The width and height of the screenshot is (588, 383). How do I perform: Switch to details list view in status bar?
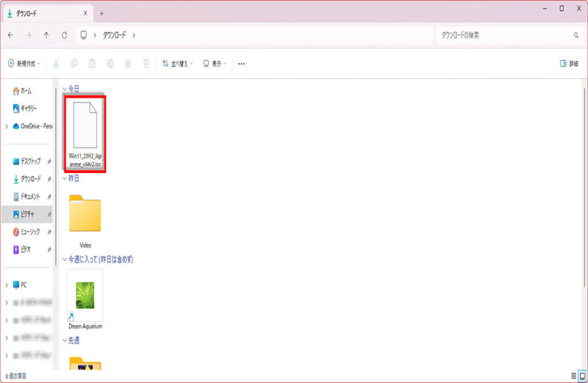click(x=573, y=376)
